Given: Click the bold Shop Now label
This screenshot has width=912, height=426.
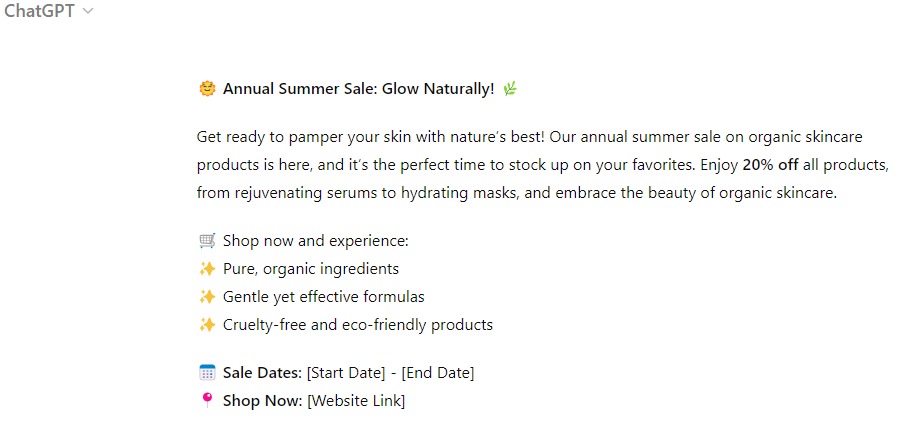Looking at the screenshot, I should point(262,400).
